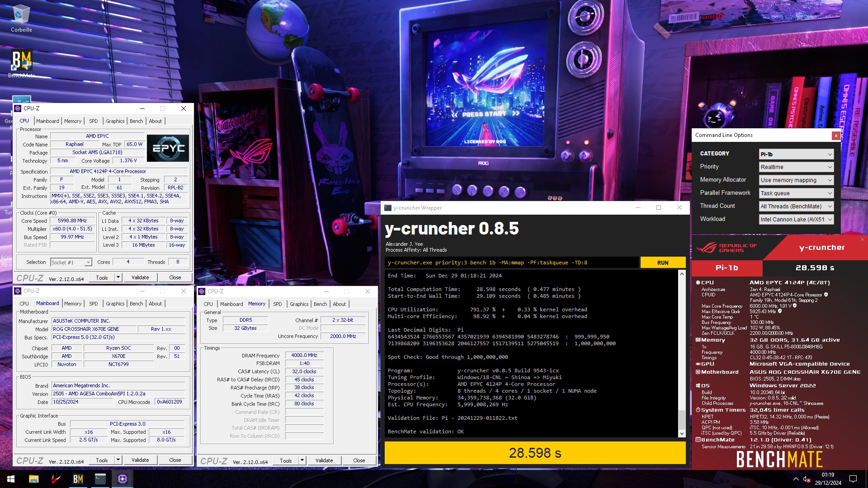The height and width of the screenshot is (488, 868).
Task: Click the Model field ROG CROSSHAIR X670E GENE
Action: 94,329
